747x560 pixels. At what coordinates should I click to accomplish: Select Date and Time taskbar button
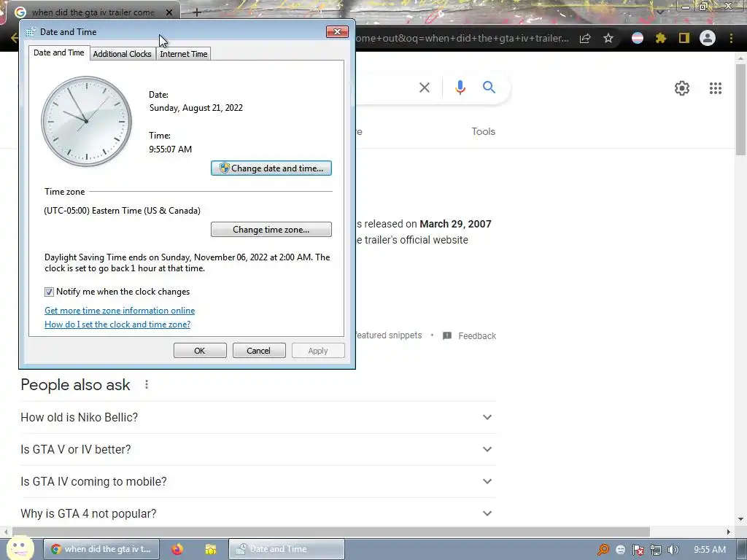(287, 549)
